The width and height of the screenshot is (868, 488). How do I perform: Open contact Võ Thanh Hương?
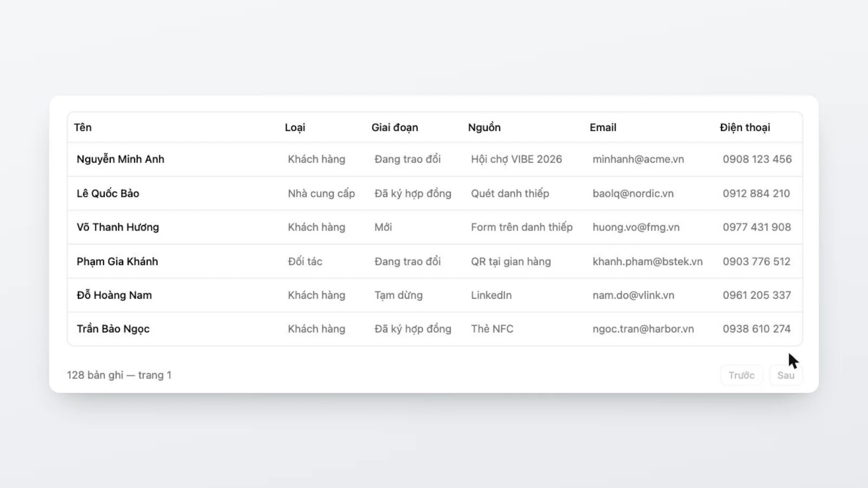(x=118, y=227)
